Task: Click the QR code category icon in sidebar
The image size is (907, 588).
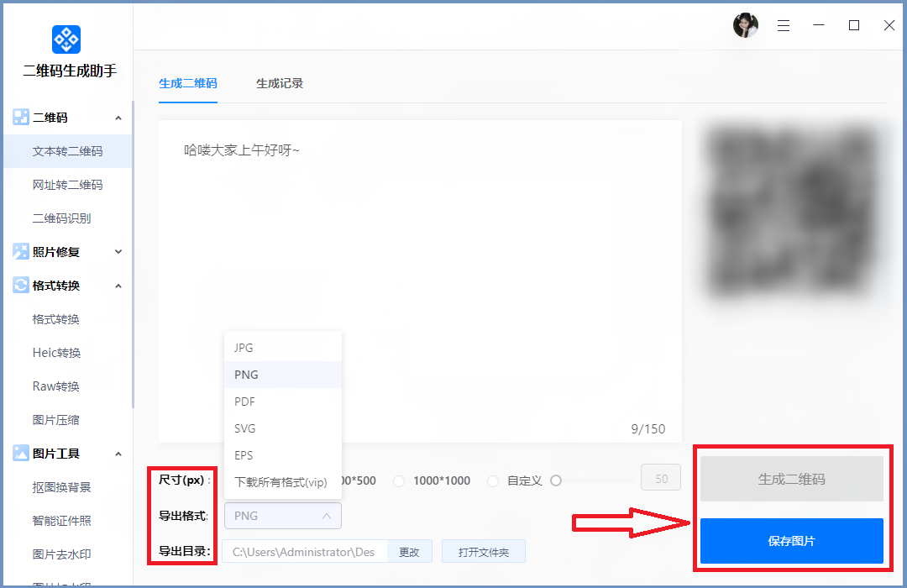Action: click(21, 118)
